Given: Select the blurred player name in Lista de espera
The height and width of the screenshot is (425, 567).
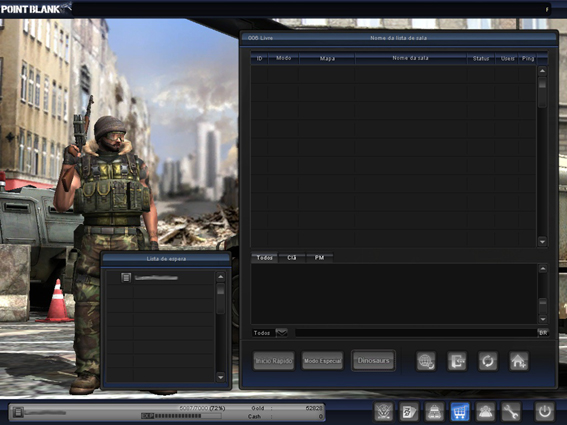Looking at the screenshot, I should [156, 278].
